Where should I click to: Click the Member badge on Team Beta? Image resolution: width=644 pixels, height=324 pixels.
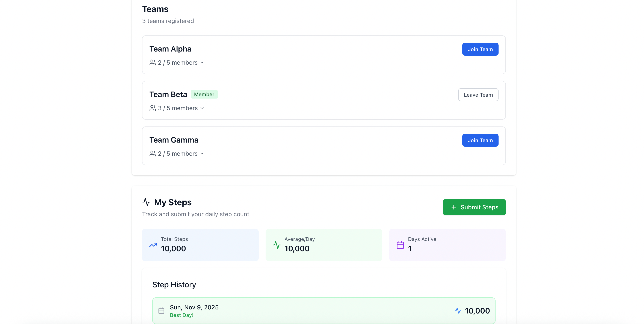coord(204,94)
